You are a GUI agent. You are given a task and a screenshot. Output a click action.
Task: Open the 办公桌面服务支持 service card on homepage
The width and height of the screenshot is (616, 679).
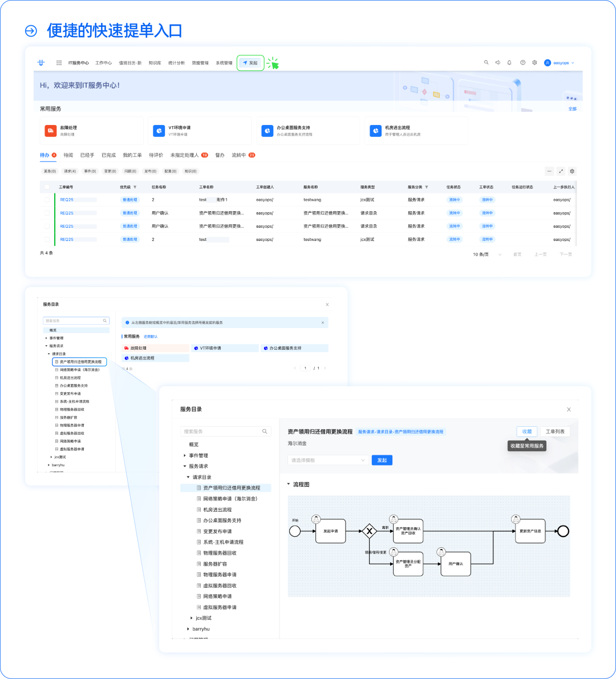pyautogui.click(x=308, y=130)
